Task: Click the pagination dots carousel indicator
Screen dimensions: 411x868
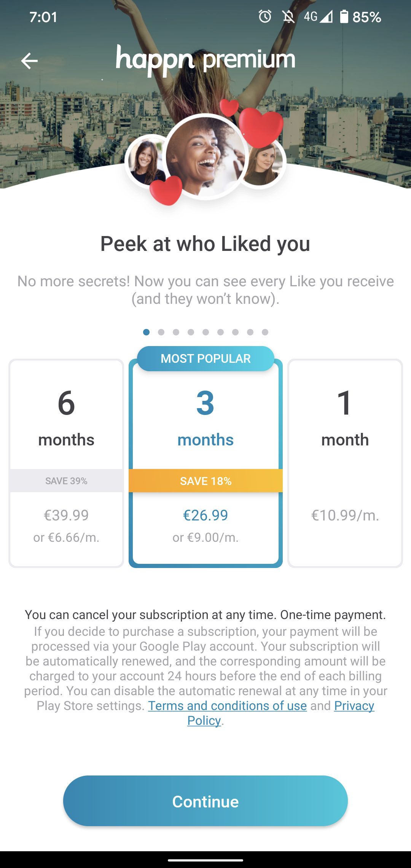Action: click(x=205, y=332)
